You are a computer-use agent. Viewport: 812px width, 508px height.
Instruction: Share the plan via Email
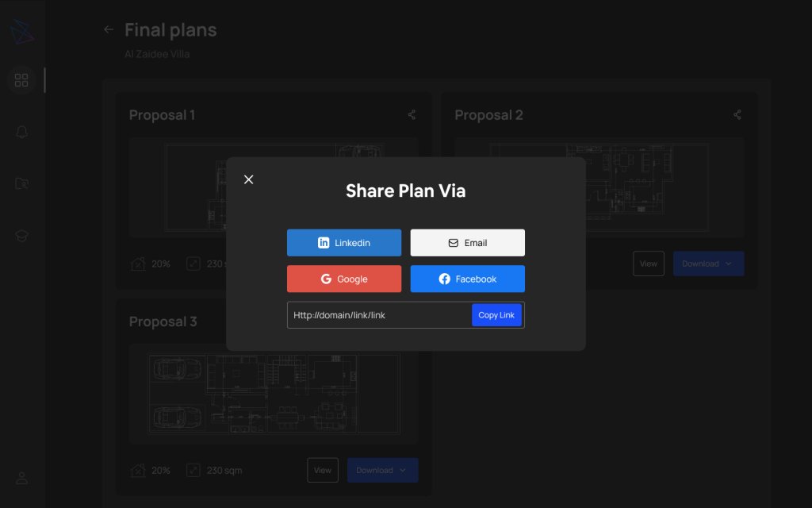467,243
